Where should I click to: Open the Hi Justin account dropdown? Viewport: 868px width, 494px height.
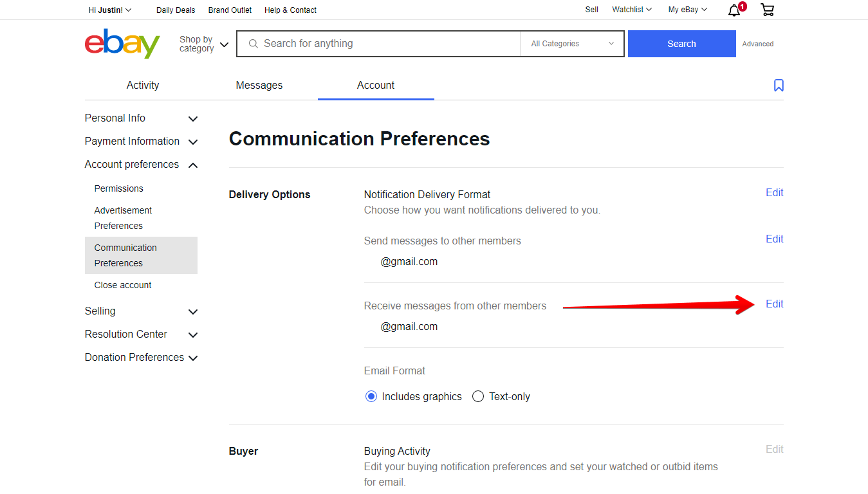coord(110,10)
